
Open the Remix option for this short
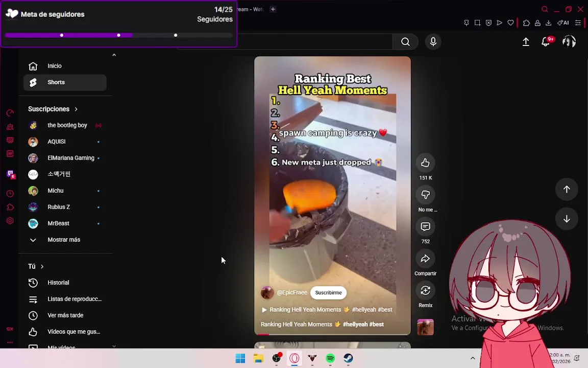(x=425, y=290)
